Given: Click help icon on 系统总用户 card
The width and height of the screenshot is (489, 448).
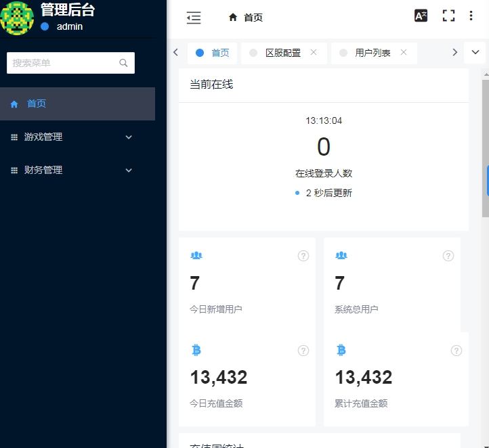Looking at the screenshot, I should pyautogui.click(x=448, y=256).
